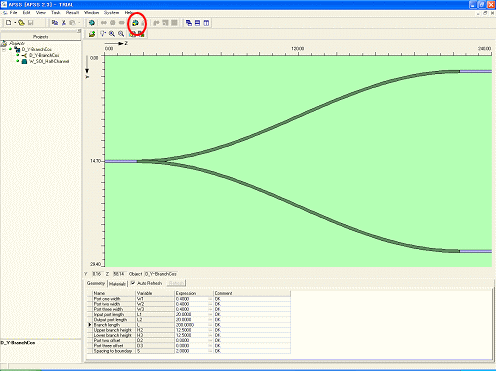Image resolution: width=496 pixels, height=371 pixels.
Task: Click the circled run simulation icon
Action: pos(135,23)
